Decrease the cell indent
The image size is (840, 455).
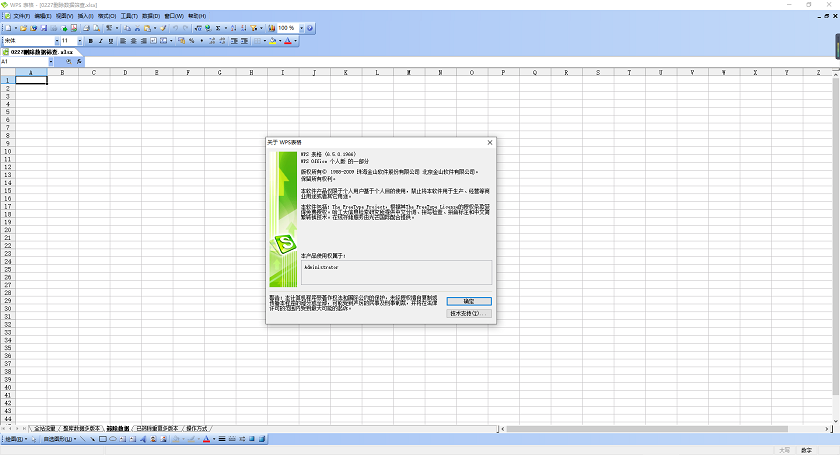point(234,41)
